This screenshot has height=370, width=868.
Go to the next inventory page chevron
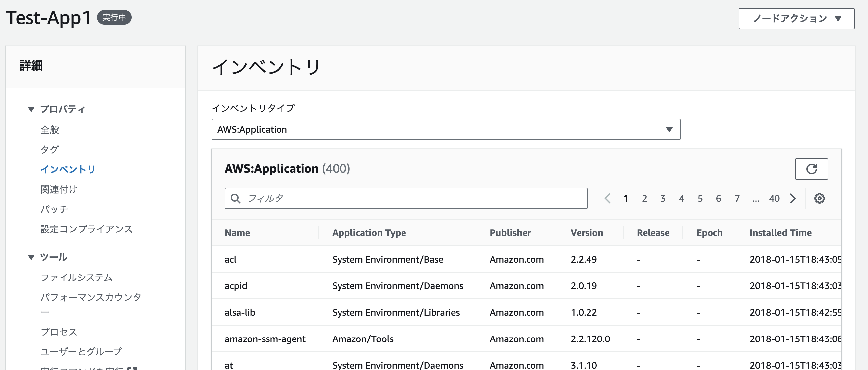[792, 198]
